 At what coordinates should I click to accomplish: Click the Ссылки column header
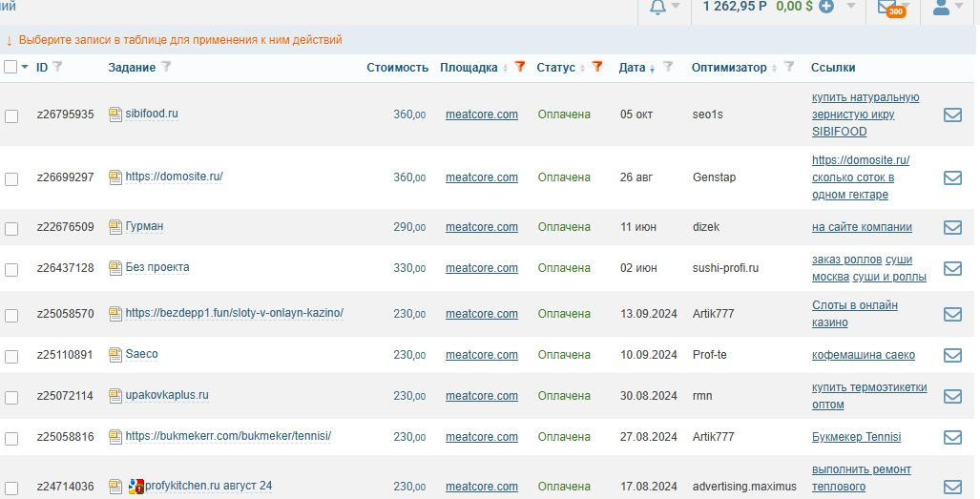point(833,68)
